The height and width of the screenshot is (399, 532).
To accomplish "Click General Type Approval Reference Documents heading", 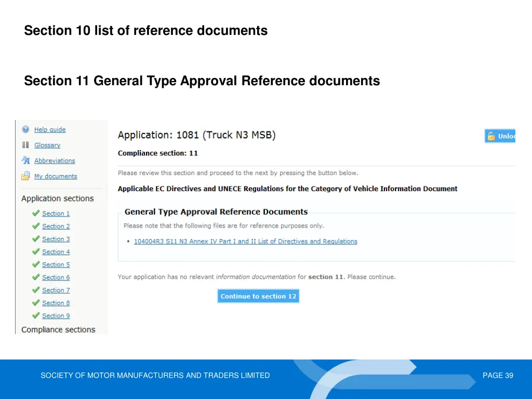I will point(216,212).
